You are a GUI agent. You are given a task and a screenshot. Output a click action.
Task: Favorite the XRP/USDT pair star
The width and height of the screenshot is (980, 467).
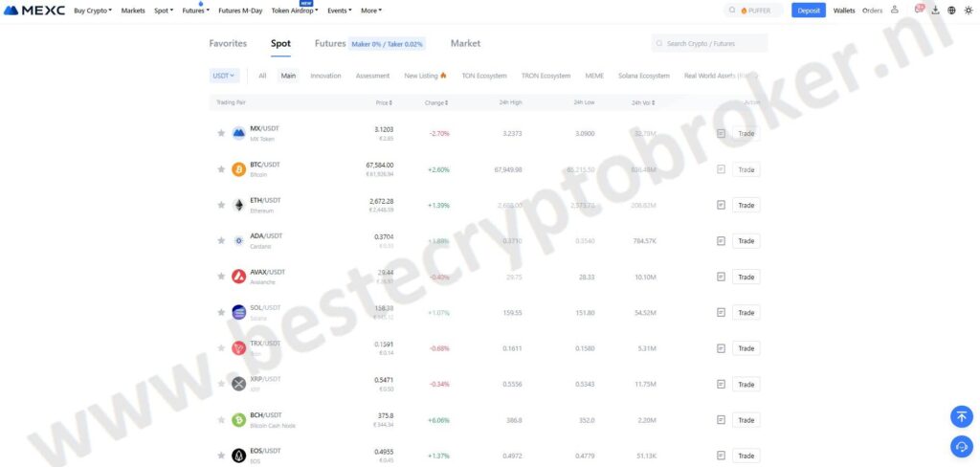coord(221,384)
